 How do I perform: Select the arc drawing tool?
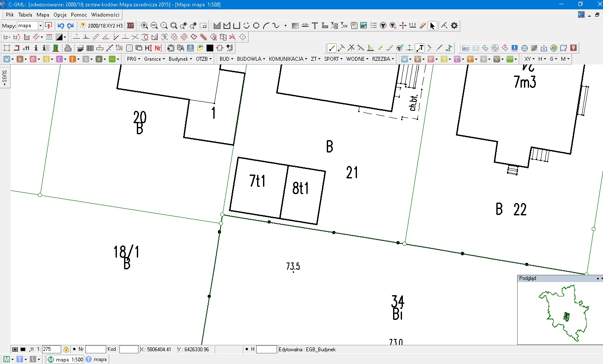266,25
